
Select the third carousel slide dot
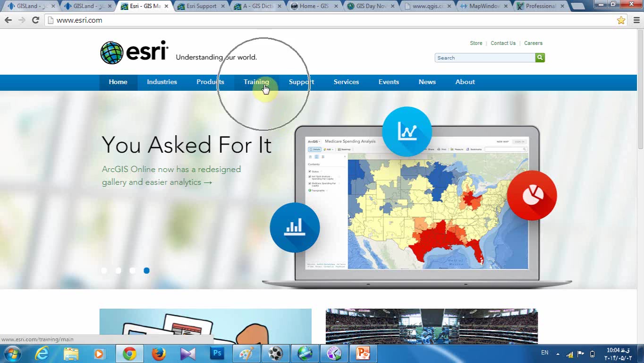tap(133, 270)
